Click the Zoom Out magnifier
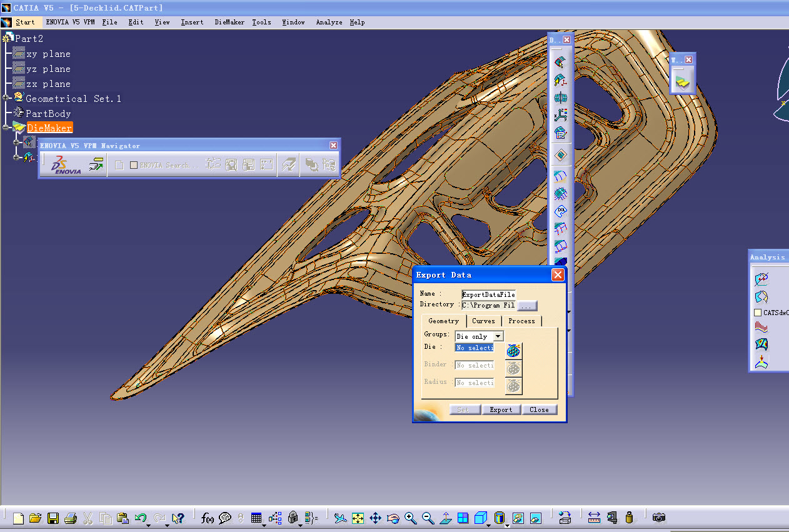Screen dimensions: 789x532 428,518
